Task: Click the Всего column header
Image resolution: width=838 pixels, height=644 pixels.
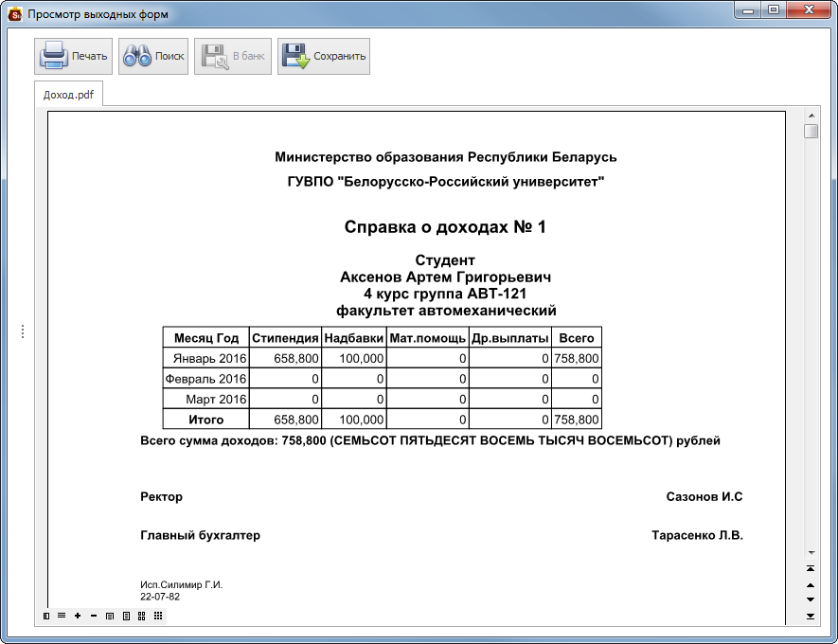Action: point(577,338)
